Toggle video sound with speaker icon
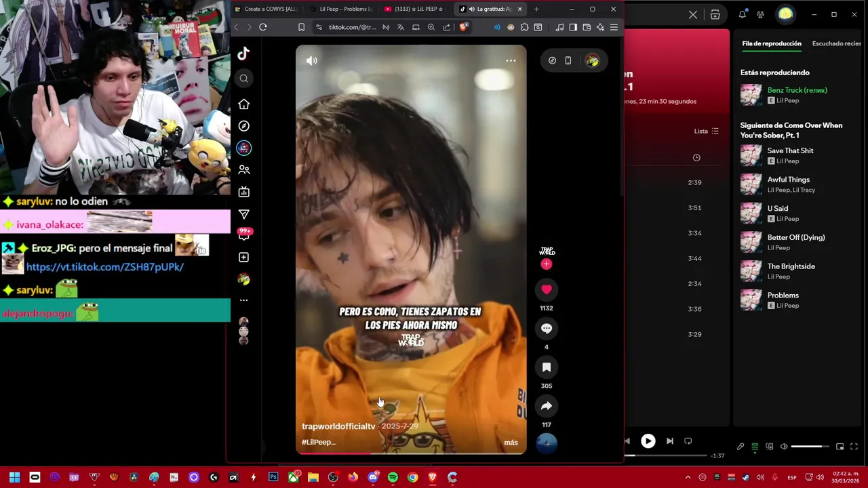868x488 pixels. coord(312,60)
